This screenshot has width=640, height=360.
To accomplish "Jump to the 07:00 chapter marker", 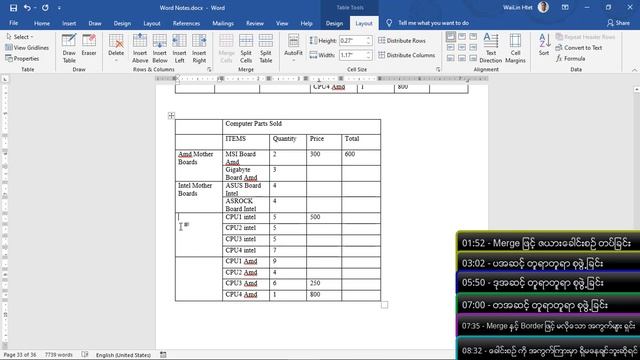I will click(x=548, y=305).
